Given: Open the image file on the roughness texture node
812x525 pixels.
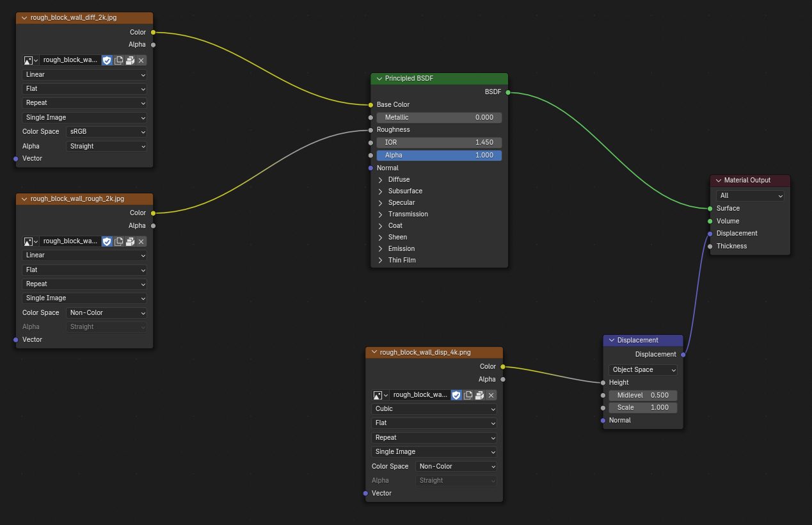Looking at the screenshot, I should (x=130, y=241).
